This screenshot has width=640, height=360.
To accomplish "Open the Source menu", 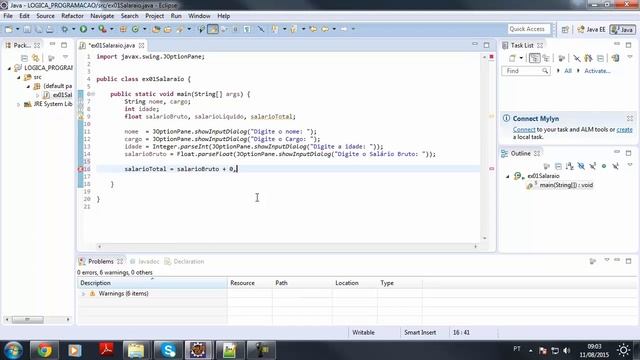I will (45, 16).
